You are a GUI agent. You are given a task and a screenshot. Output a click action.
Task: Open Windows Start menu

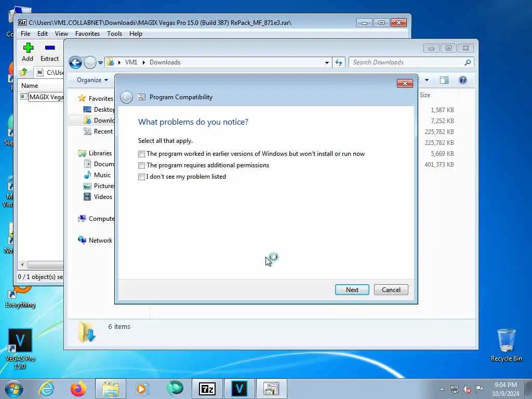tap(14, 389)
